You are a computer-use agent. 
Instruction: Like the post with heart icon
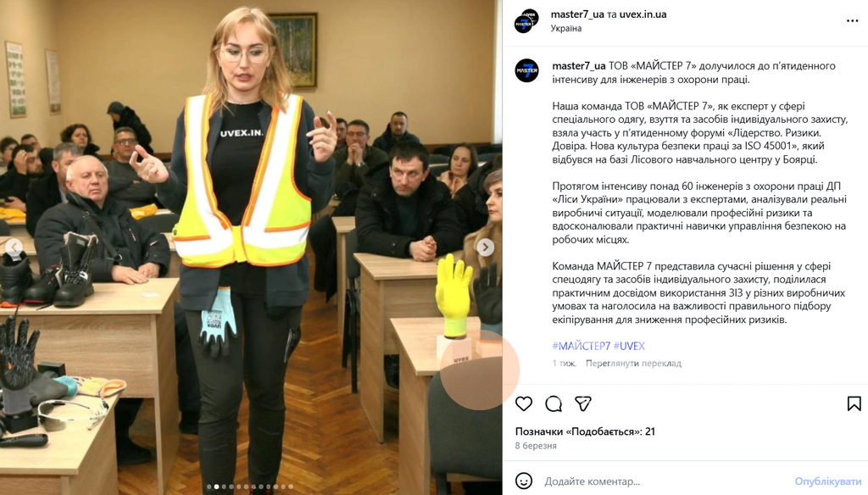(x=524, y=403)
